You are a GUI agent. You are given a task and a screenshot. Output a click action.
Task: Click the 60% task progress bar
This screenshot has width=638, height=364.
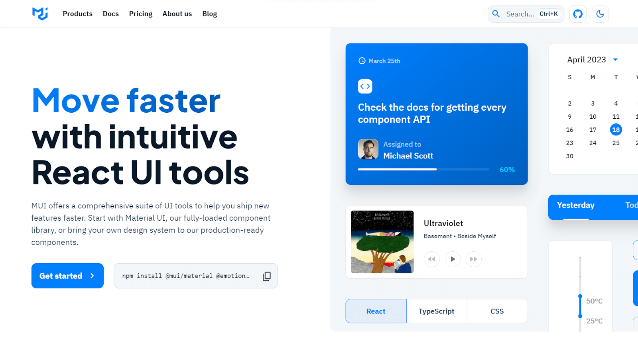[423, 169]
